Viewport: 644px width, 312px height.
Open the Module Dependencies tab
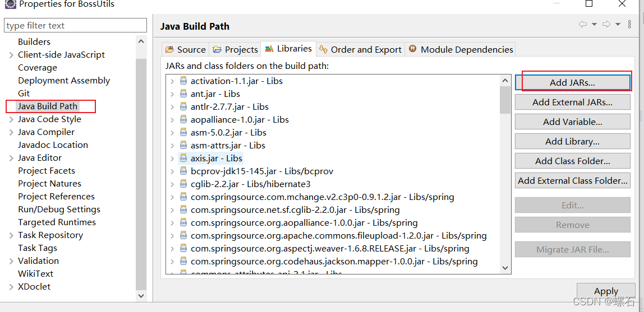461,50
